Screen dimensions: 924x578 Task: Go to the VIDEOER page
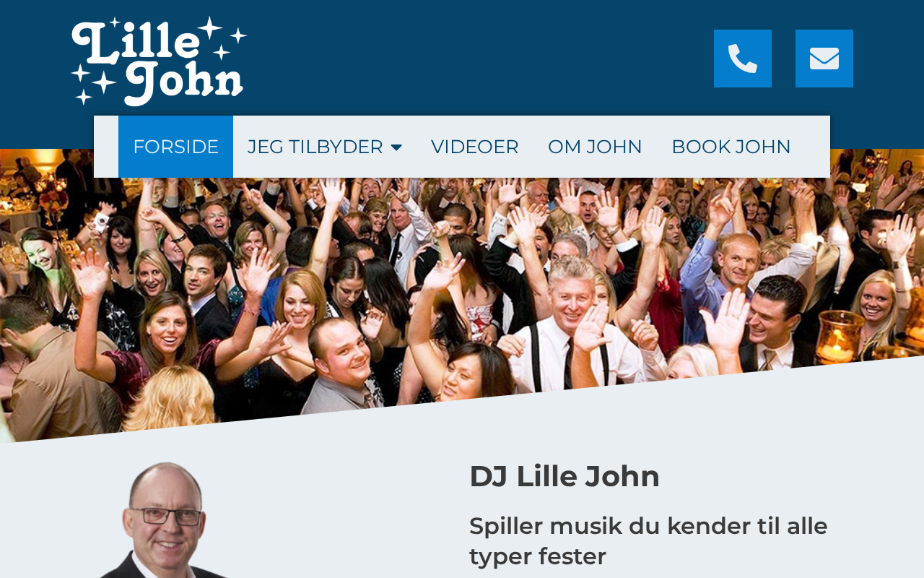tap(475, 147)
